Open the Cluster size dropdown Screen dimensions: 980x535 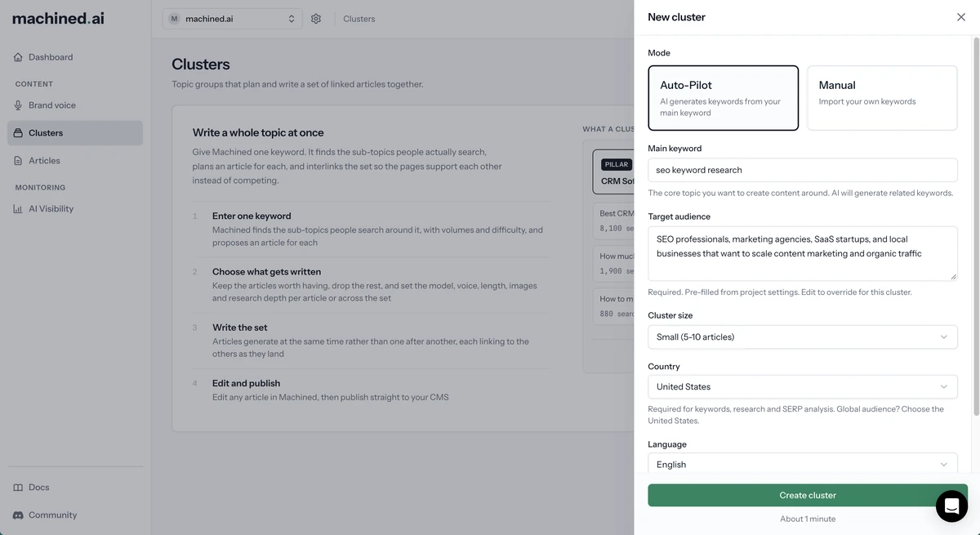[x=803, y=337]
